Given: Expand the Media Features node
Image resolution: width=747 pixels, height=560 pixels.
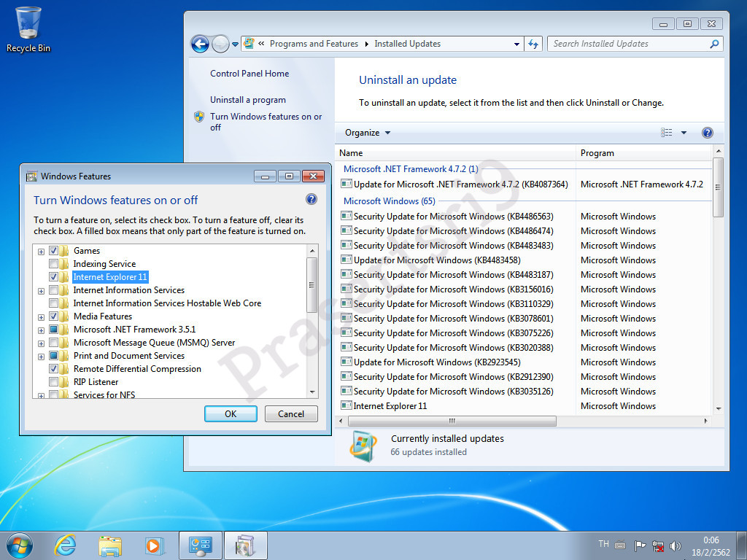Looking at the screenshot, I should tap(41, 317).
